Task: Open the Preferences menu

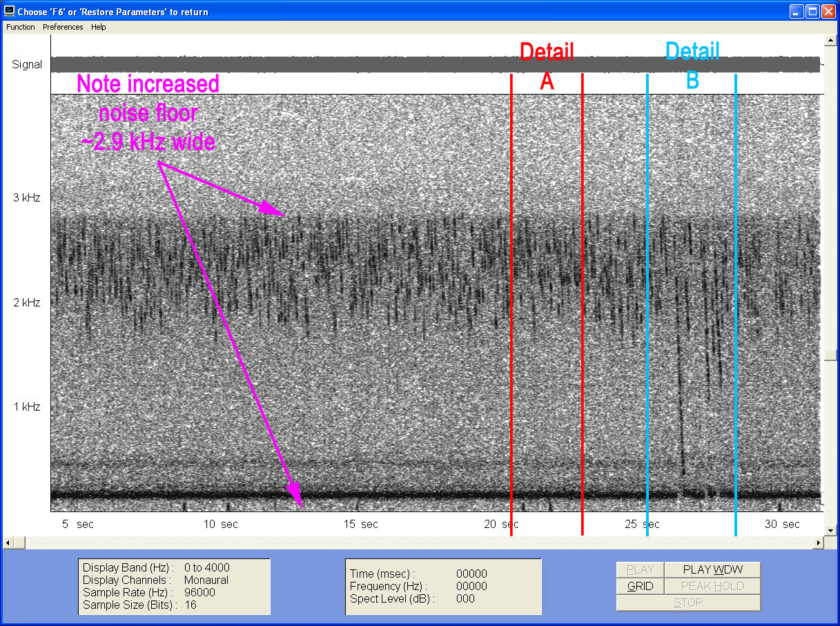Action: pos(63,27)
